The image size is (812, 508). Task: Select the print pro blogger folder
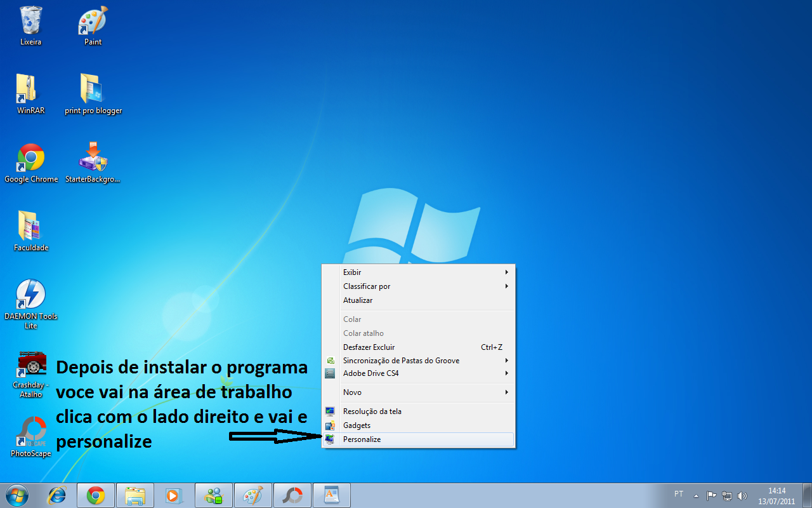pos(93,94)
